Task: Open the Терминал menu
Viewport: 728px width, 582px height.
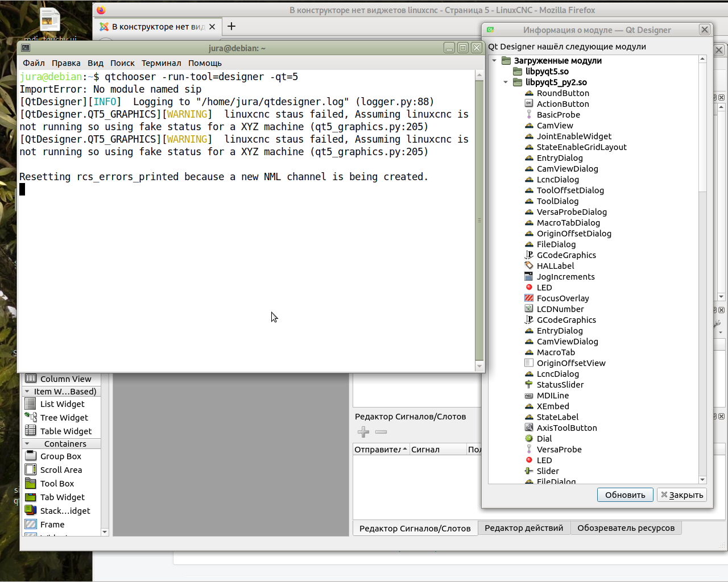Action: [x=162, y=63]
